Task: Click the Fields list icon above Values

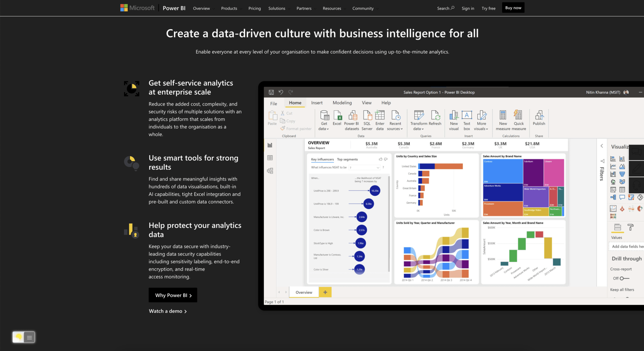Action: [618, 227]
